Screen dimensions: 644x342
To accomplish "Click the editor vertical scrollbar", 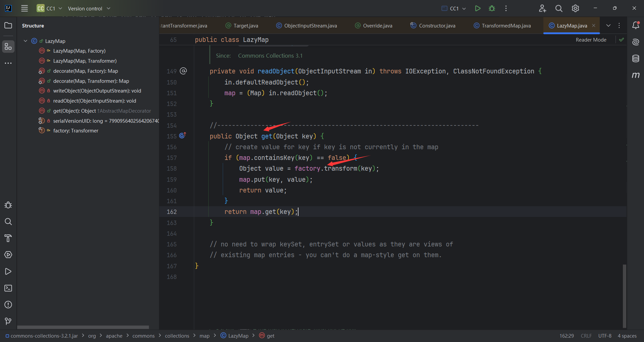I will (625, 296).
